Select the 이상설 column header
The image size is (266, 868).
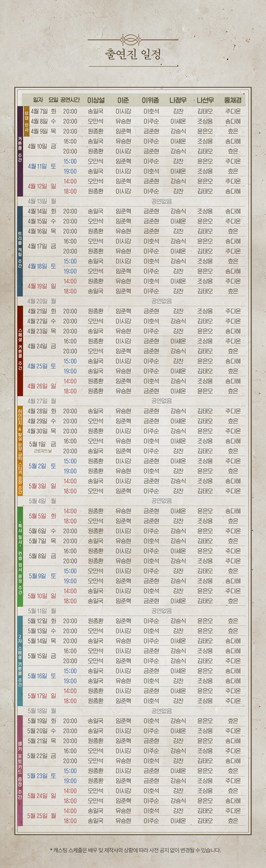96,100
